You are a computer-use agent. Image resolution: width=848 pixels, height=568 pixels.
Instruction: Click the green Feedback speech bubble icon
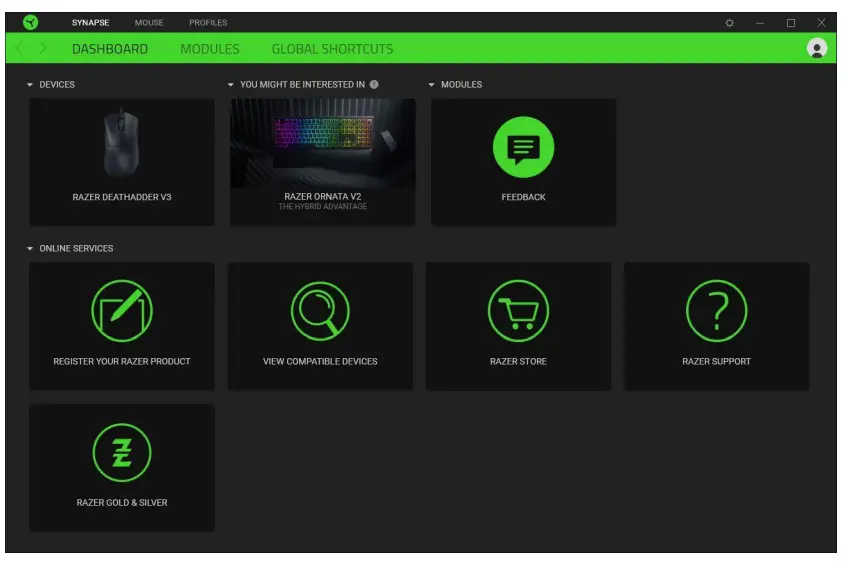coord(523,147)
